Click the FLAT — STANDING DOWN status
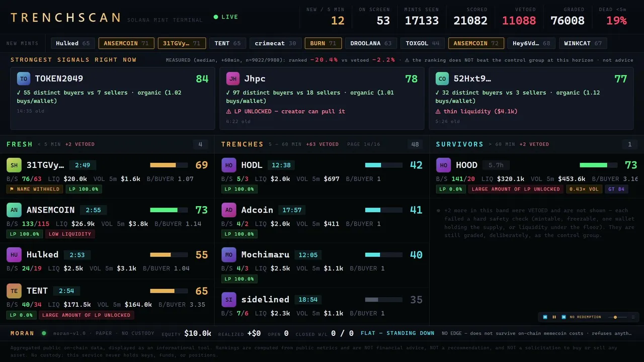This screenshot has height=362, width=644. tap(397, 333)
